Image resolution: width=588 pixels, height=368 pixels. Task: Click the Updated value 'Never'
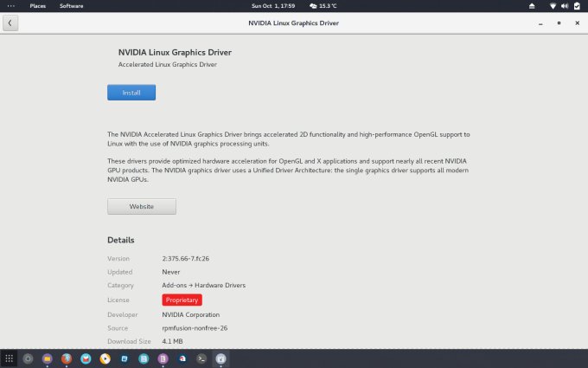tap(171, 272)
